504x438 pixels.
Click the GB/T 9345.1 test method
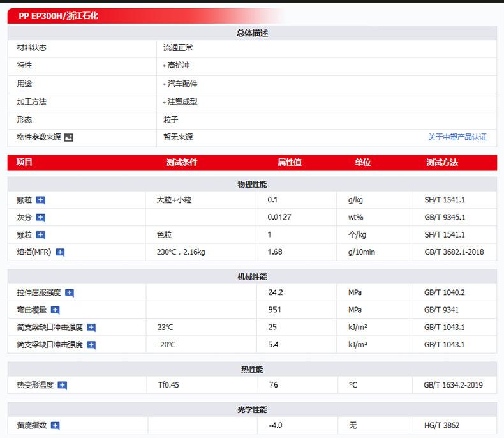445,217
